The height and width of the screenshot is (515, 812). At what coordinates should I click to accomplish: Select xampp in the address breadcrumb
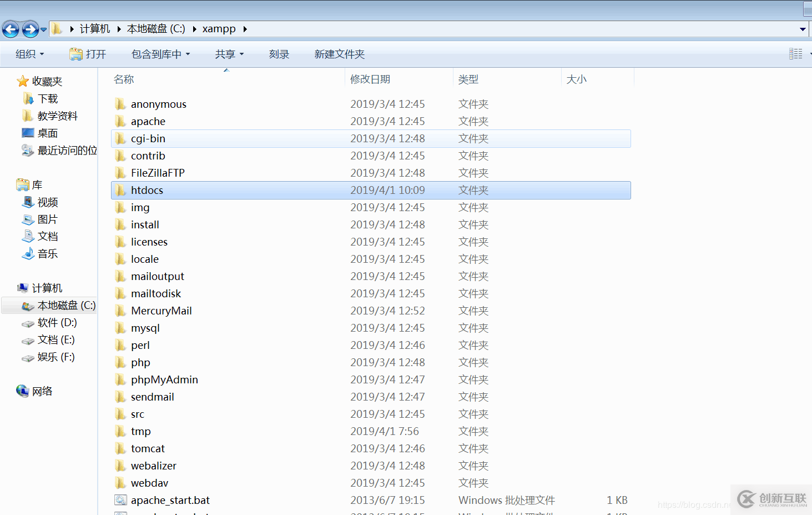[x=219, y=28]
